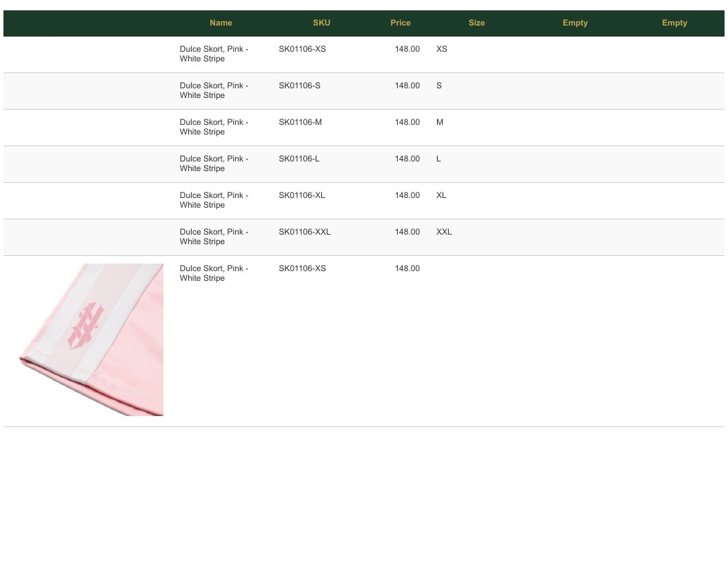Open the pink skort product thumbnail
Image resolution: width=728 pixels, height=563 pixels.
92,339
